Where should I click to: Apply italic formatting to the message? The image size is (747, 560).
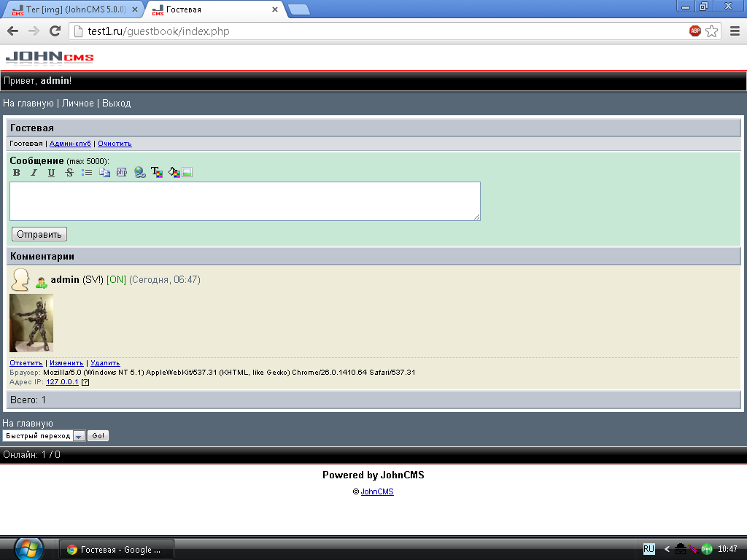point(34,173)
